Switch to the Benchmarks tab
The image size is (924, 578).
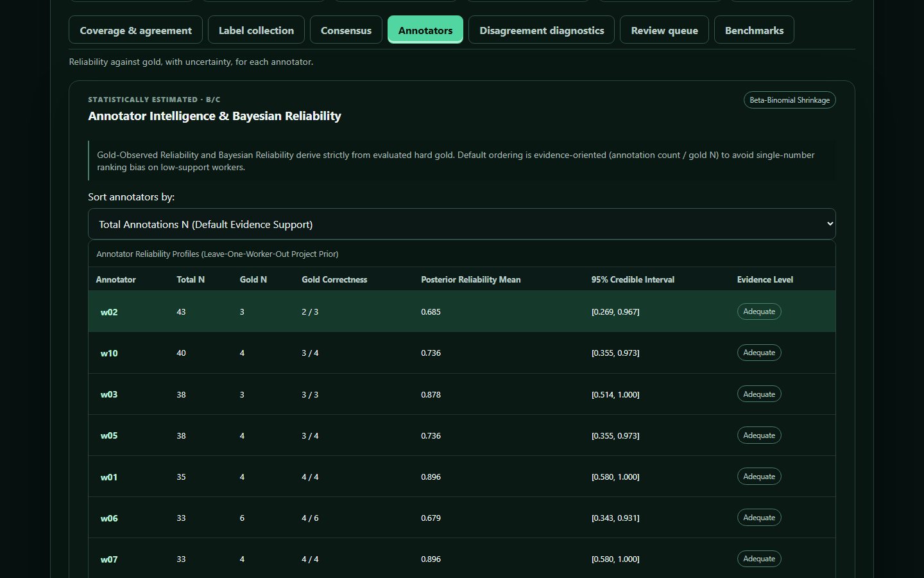tap(754, 30)
